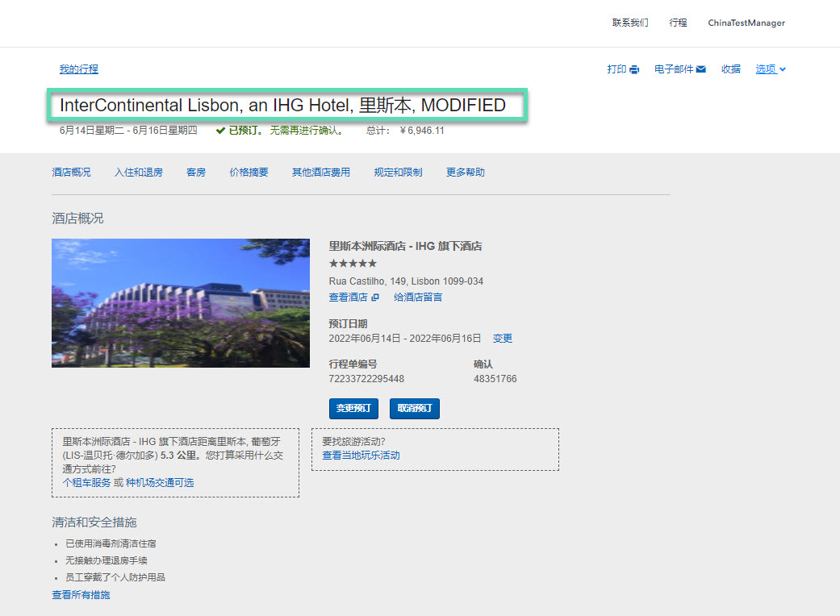Expand the 选项 dropdown menu
Screen dimensions: 840x616
[771, 69]
